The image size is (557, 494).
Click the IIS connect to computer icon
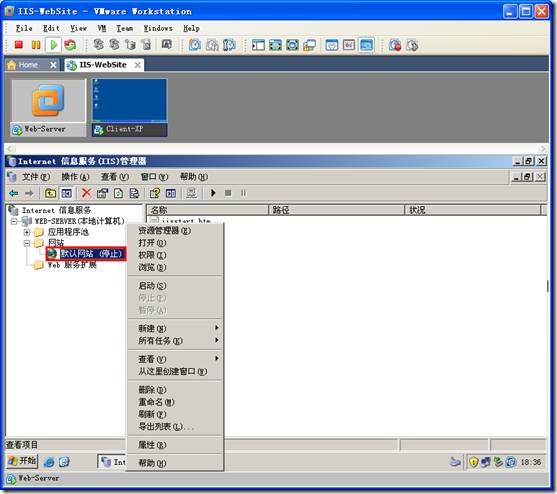pos(191,193)
